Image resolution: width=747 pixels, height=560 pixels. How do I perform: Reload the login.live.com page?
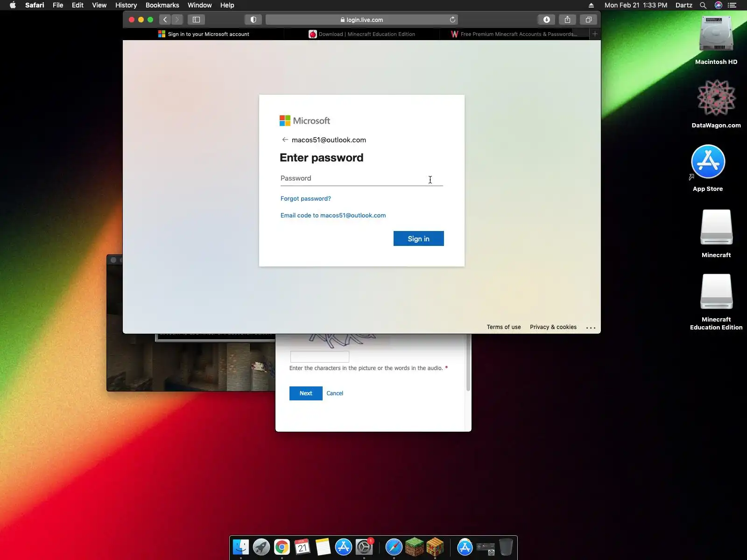click(x=452, y=20)
